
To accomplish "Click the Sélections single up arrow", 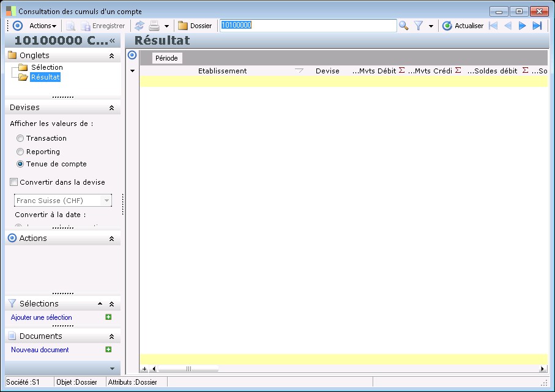I will [x=100, y=304].
